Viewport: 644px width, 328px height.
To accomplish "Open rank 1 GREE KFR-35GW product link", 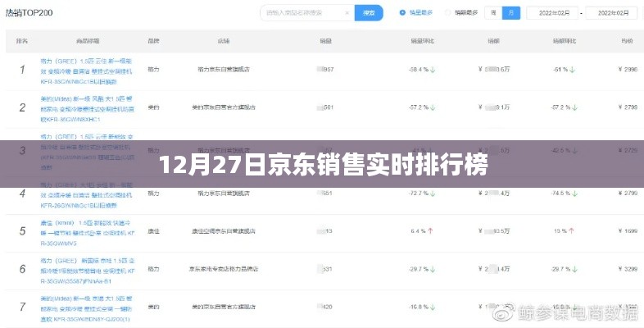I will pyautogui.click(x=87, y=71).
